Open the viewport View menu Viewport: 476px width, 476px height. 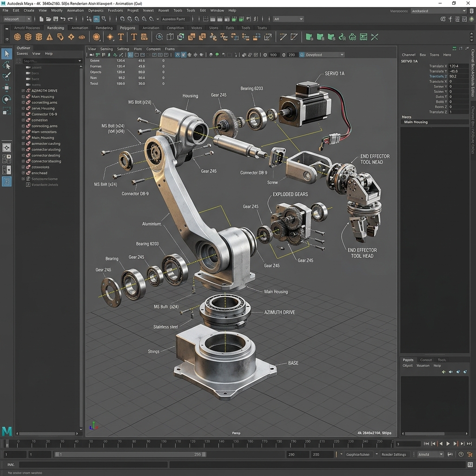click(x=92, y=49)
